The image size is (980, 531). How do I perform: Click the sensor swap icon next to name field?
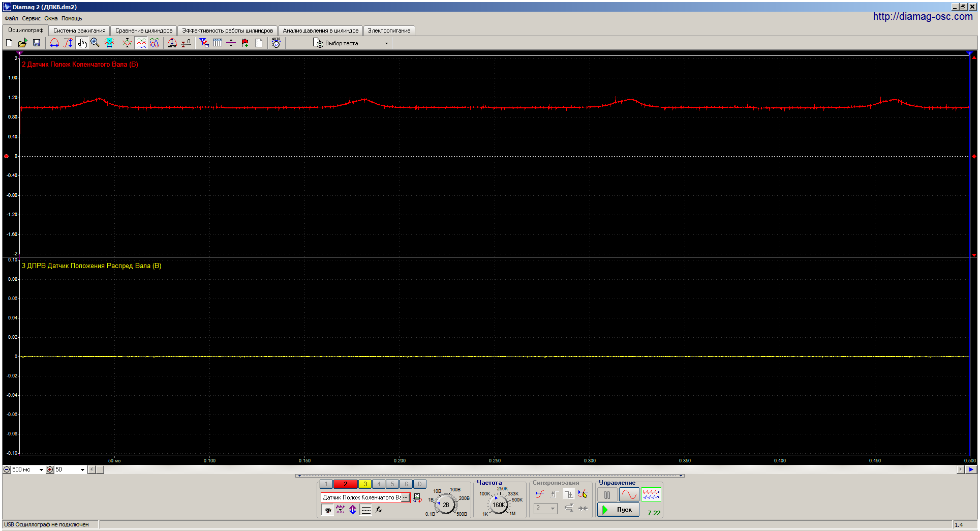[417, 498]
